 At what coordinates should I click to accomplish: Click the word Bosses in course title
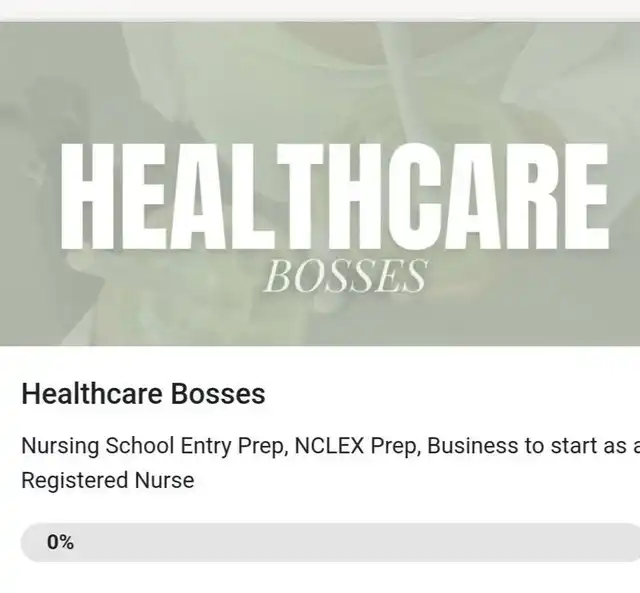click(x=218, y=394)
